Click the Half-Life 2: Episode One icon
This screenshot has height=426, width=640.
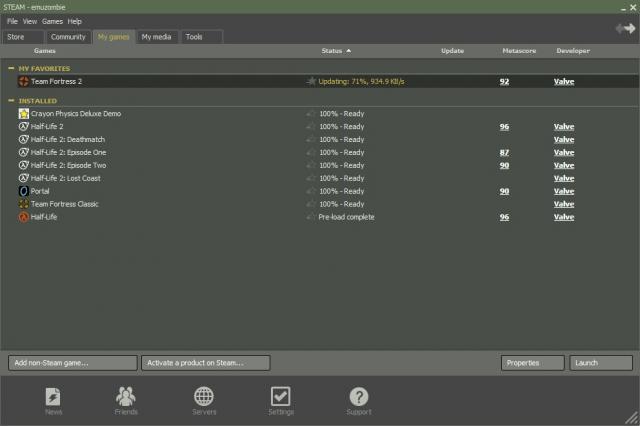(24, 152)
